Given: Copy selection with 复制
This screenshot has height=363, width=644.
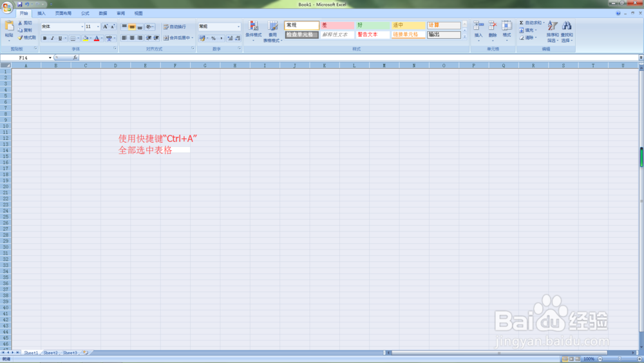Looking at the screenshot, I should coord(25,30).
